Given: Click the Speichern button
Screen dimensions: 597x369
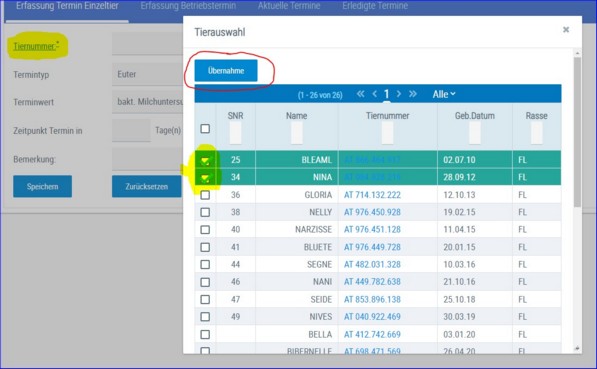Looking at the screenshot, I should [x=42, y=186].
